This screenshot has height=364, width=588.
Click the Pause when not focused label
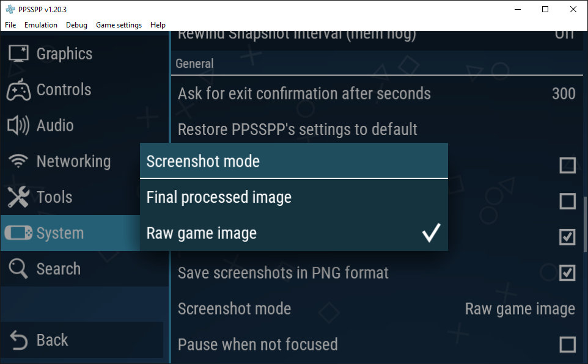pos(257,344)
